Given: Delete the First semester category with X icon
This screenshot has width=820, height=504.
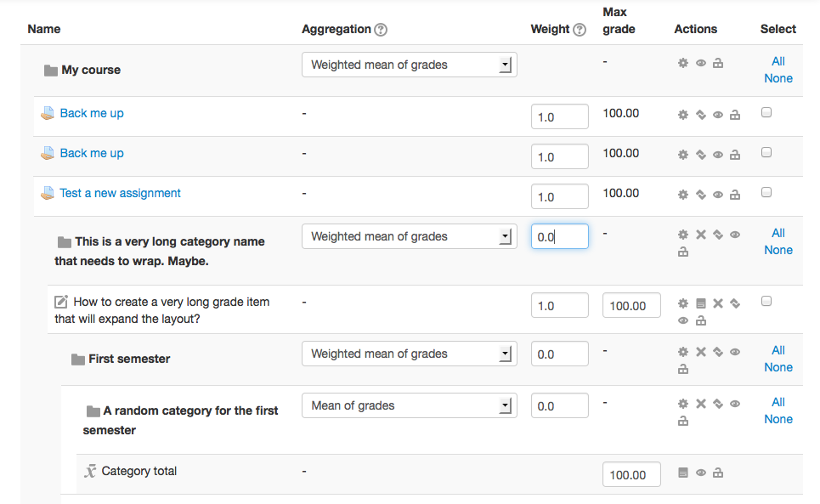Looking at the screenshot, I should click(701, 352).
